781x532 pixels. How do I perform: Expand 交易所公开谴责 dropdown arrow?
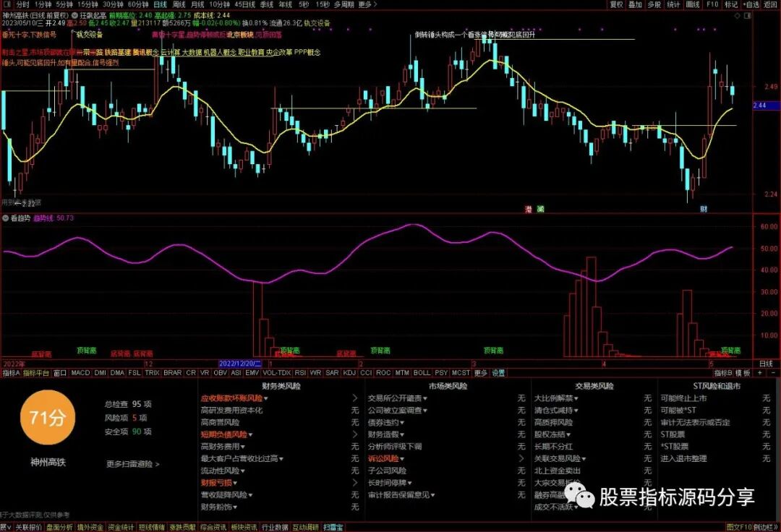pyautogui.click(x=425, y=398)
